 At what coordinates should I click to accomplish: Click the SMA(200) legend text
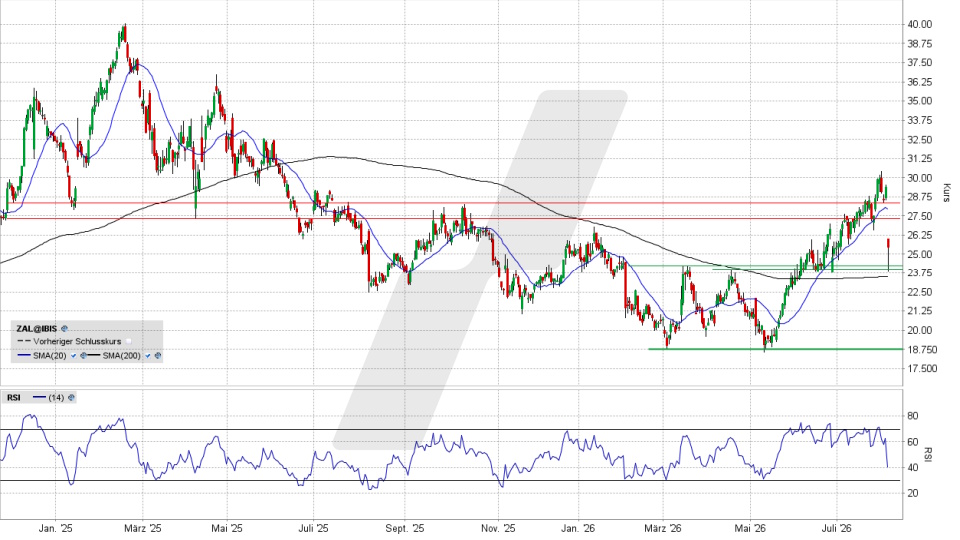121,356
